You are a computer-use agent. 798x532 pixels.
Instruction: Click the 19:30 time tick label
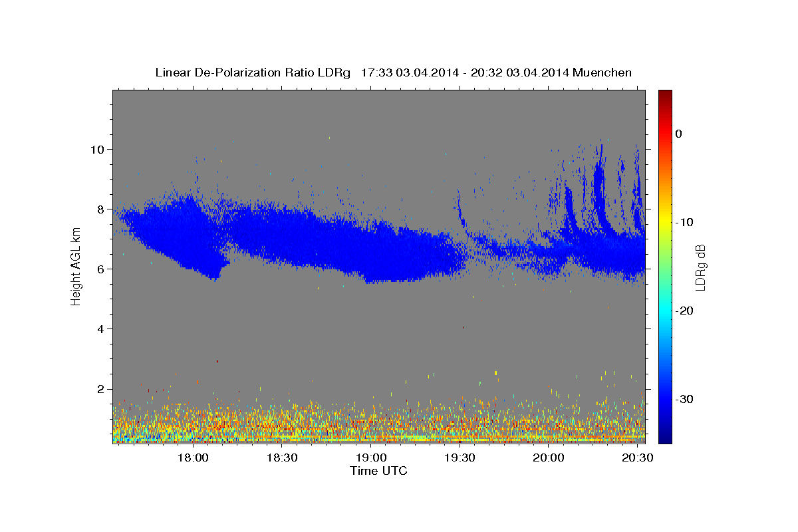(x=460, y=458)
